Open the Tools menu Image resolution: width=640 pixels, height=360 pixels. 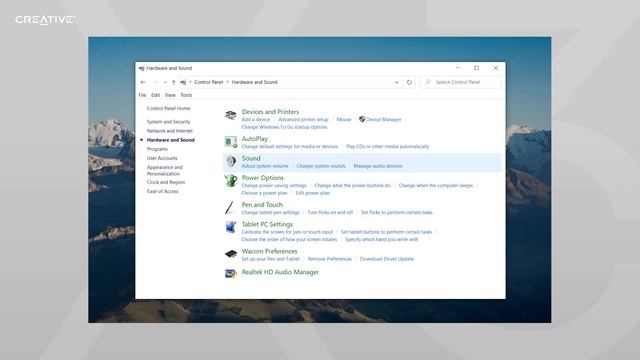tap(186, 95)
